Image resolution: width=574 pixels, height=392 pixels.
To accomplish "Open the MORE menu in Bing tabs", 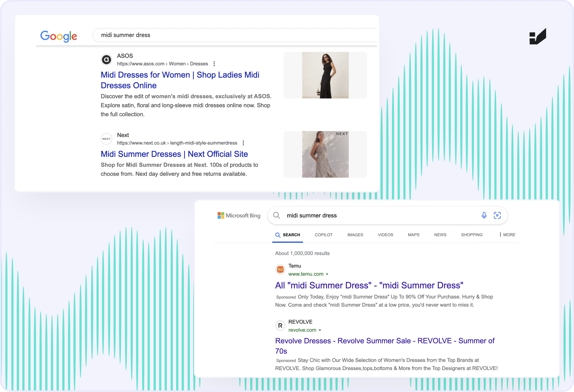I will coord(507,235).
